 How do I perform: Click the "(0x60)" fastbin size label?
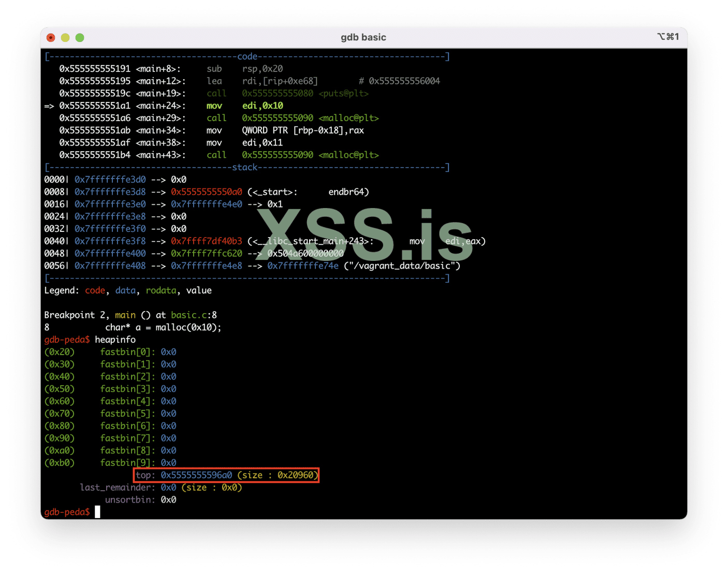pyautogui.click(x=60, y=402)
